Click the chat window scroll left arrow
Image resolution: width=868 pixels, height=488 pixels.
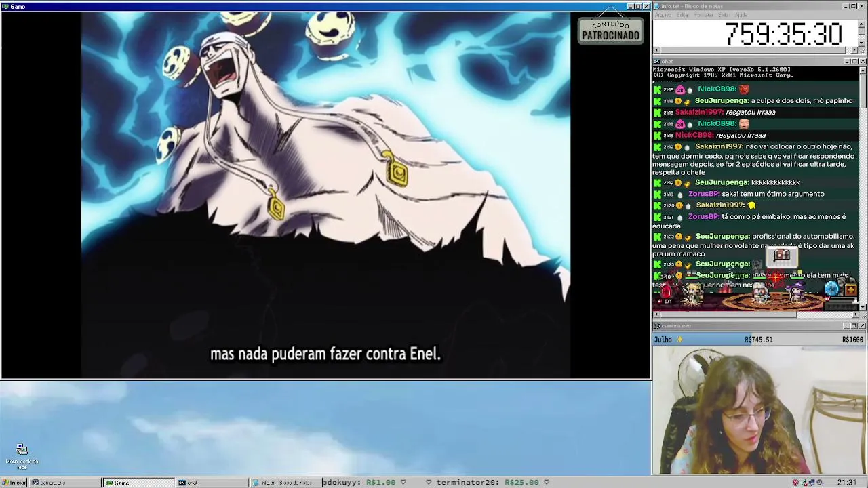tap(656, 314)
